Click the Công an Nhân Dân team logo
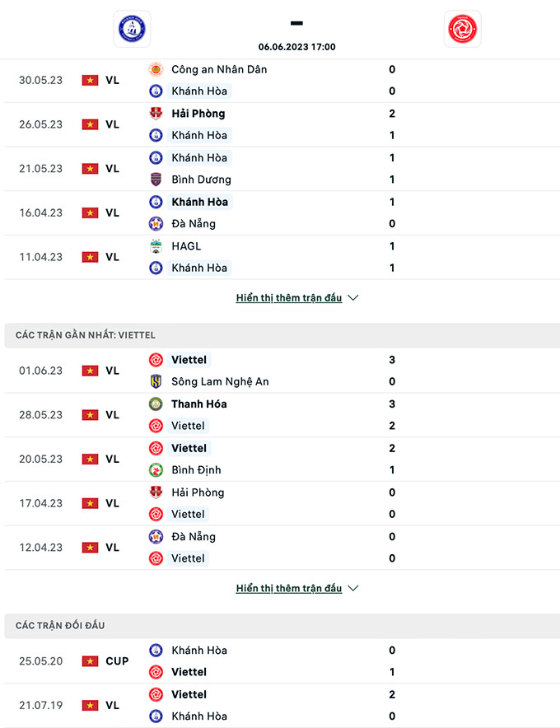The width and height of the screenshot is (560, 728). (156, 69)
